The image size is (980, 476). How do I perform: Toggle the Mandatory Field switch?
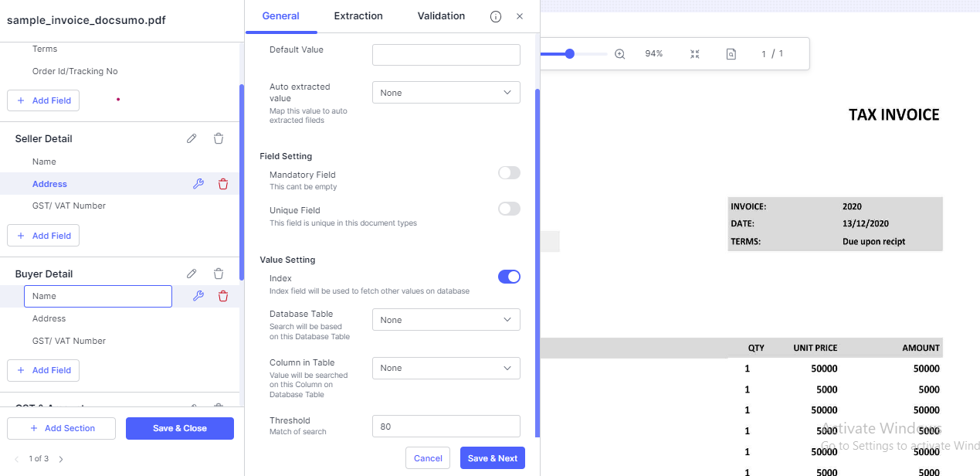(509, 173)
